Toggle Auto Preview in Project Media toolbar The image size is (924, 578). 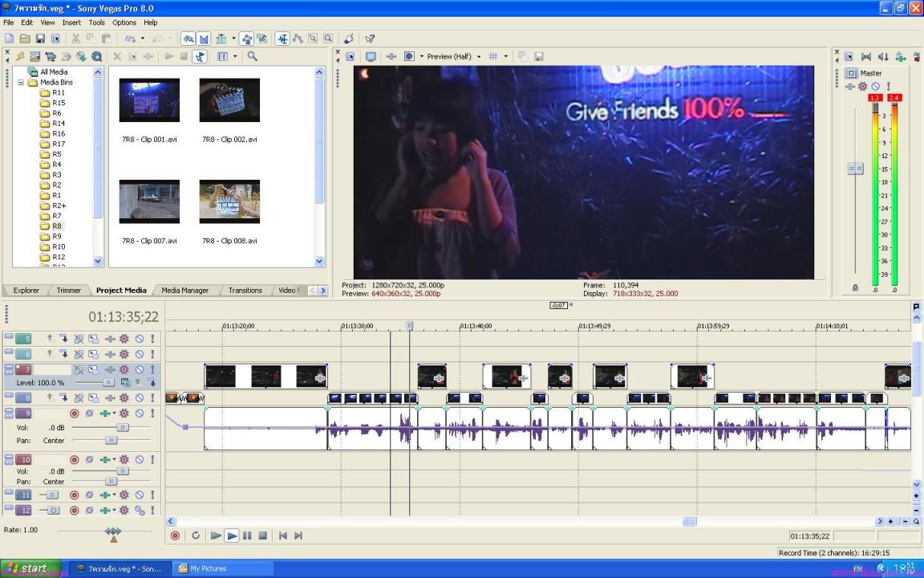click(x=200, y=57)
